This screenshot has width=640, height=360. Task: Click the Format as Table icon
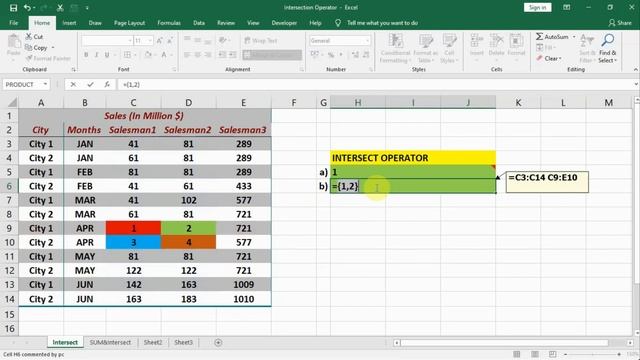point(425,41)
